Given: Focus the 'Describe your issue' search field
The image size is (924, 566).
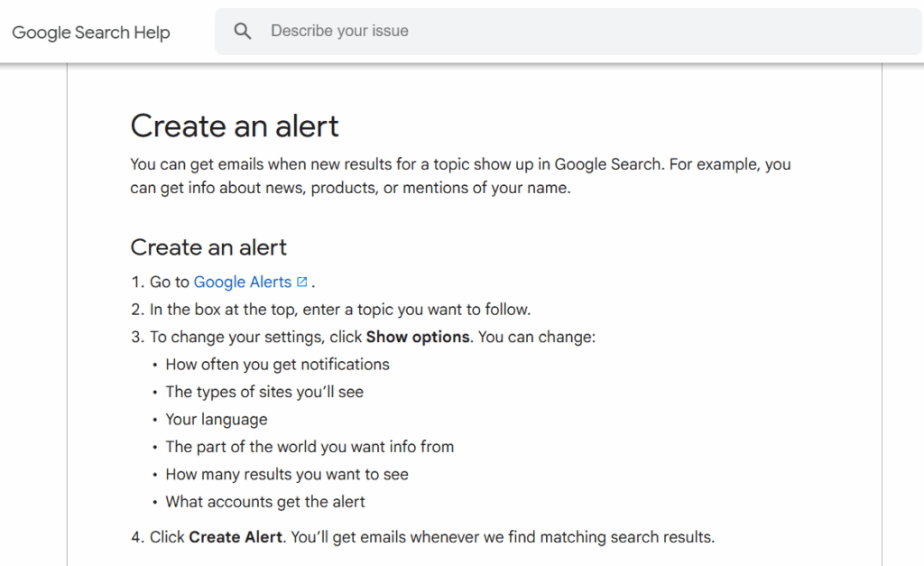Looking at the screenshot, I should [568, 32].
